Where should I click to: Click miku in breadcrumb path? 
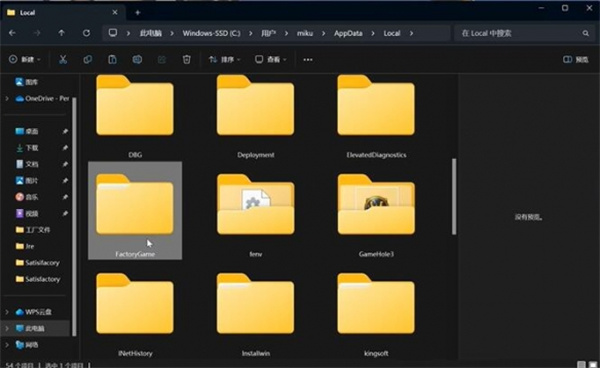pyautogui.click(x=305, y=33)
